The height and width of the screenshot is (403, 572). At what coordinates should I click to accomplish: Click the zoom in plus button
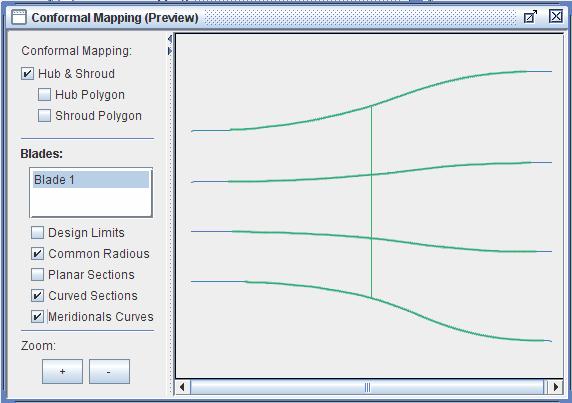(62, 371)
